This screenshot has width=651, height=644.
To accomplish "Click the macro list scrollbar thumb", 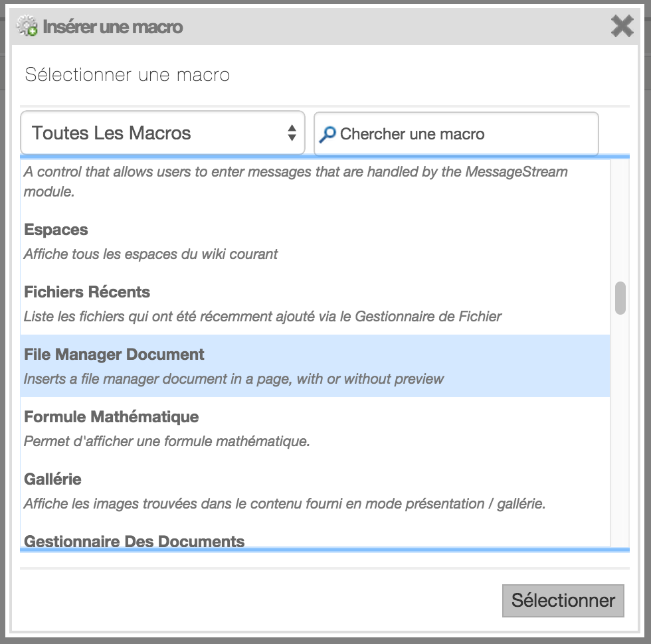I will 620,298.
